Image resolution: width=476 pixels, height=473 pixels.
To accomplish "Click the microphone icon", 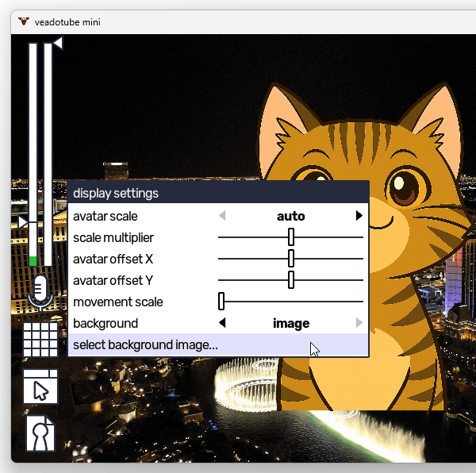I will (40, 293).
